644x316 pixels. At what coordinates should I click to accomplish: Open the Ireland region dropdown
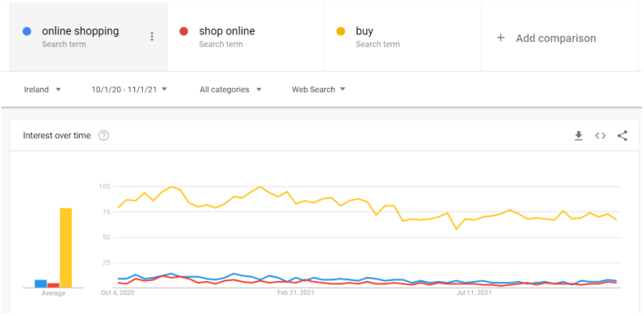pos(42,90)
